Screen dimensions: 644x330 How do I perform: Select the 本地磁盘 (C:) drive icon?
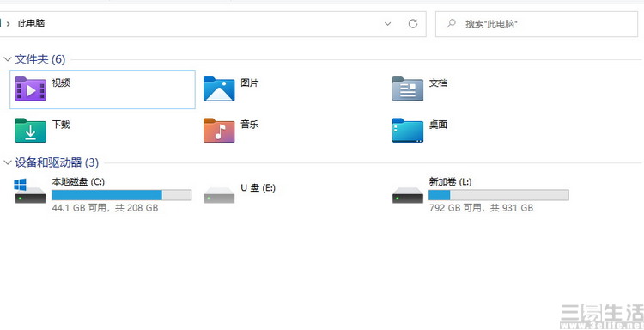30,191
